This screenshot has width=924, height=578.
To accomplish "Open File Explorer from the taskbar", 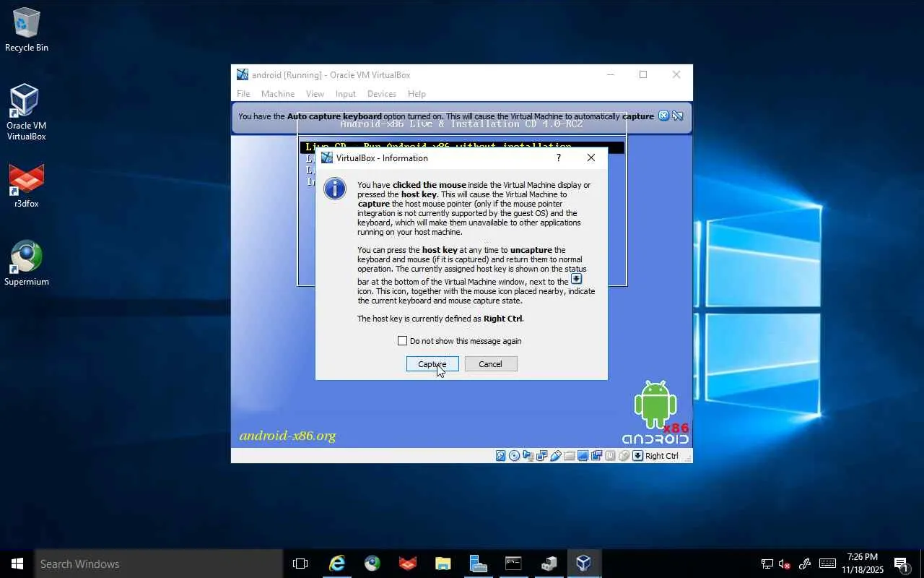I will (x=443, y=564).
